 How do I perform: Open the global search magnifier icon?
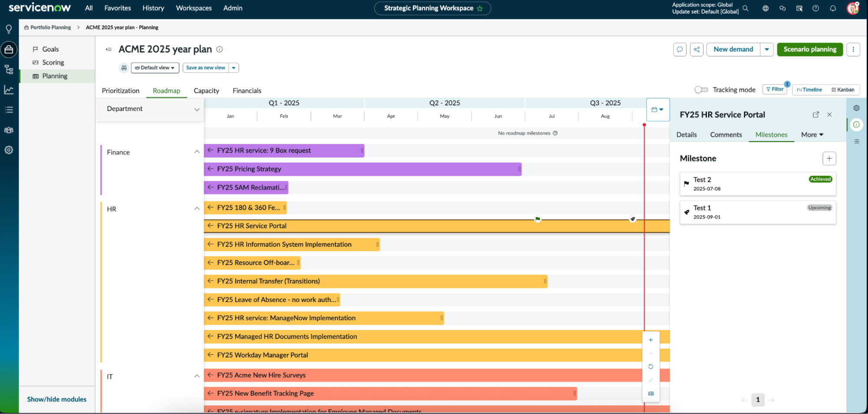(x=745, y=8)
